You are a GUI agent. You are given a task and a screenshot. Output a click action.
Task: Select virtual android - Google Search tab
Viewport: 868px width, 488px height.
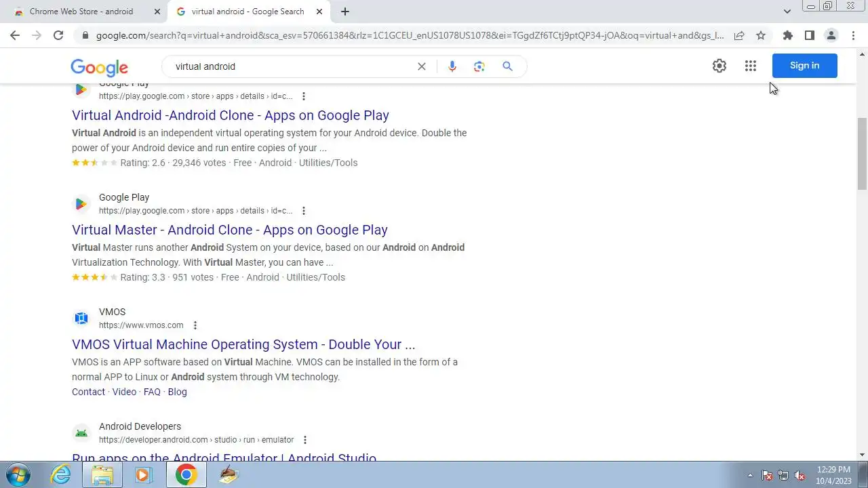[248, 12]
